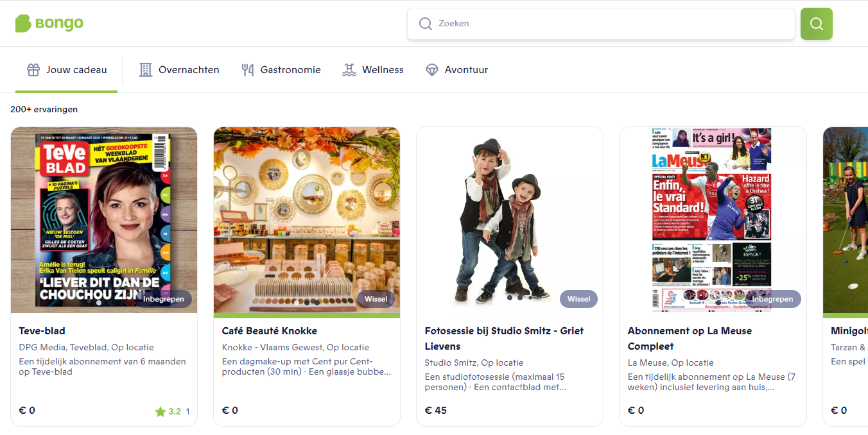Click the Inbegrepen badge on La Meuse
Viewport: 868px width, 435px height.
click(x=772, y=299)
